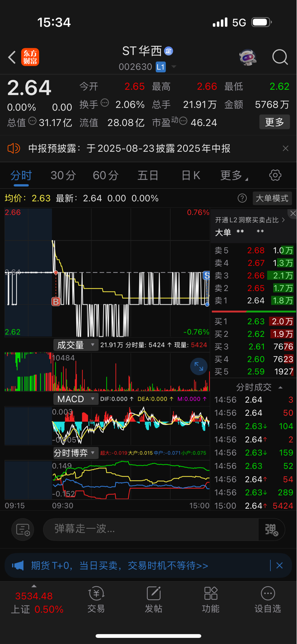The width and height of the screenshot is (297, 644).
Task: Tap the megaphone icon in futures banner
Action: tap(18, 565)
